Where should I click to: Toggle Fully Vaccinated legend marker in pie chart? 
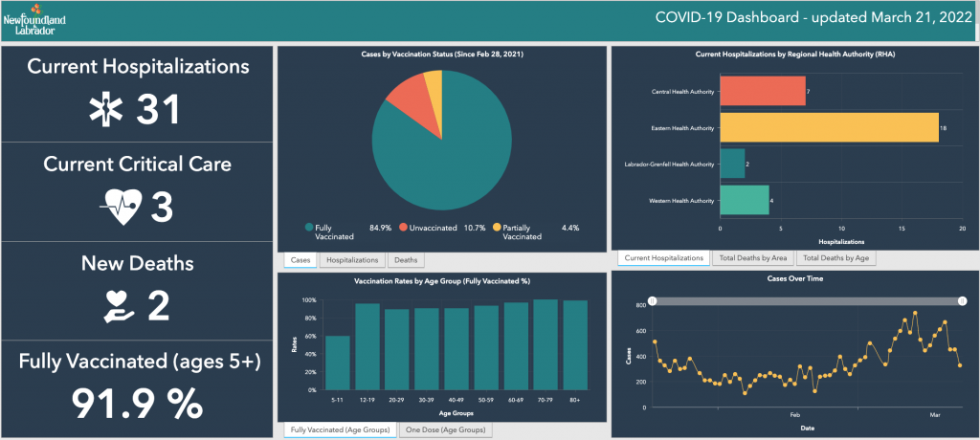(x=309, y=228)
